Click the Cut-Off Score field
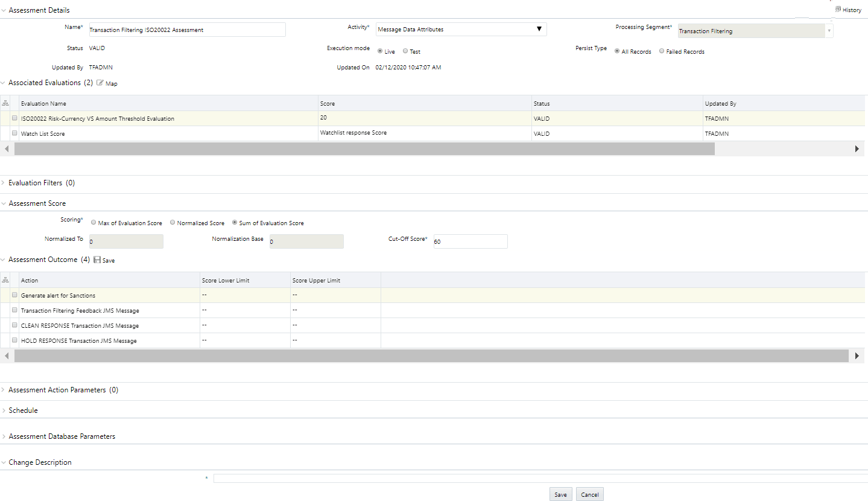The height and width of the screenshot is (501, 868). 470,241
